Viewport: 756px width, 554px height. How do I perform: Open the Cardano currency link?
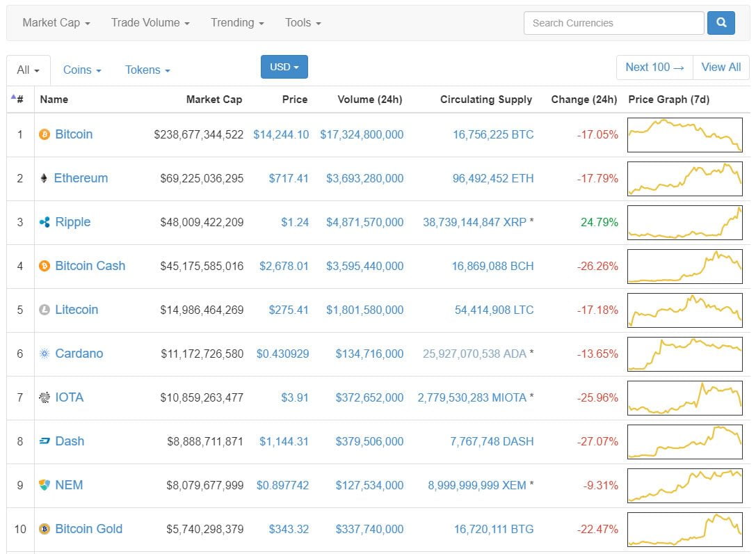tap(79, 354)
